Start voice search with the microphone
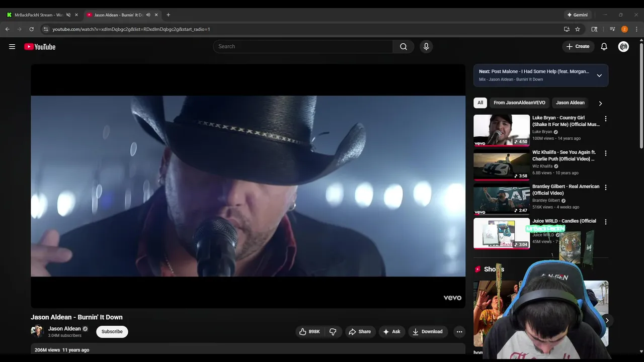The width and height of the screenshot is (644, 362). (426, 47)
